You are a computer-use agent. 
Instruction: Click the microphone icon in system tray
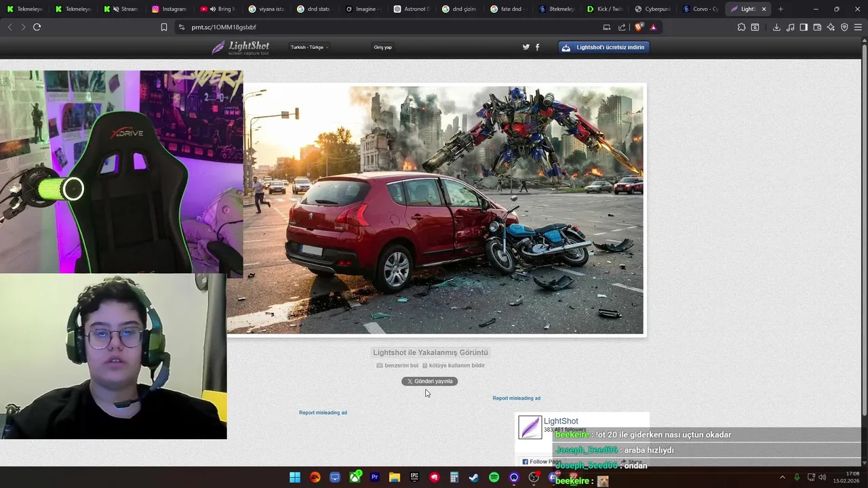pyautogui.click(x=797, y=477)
